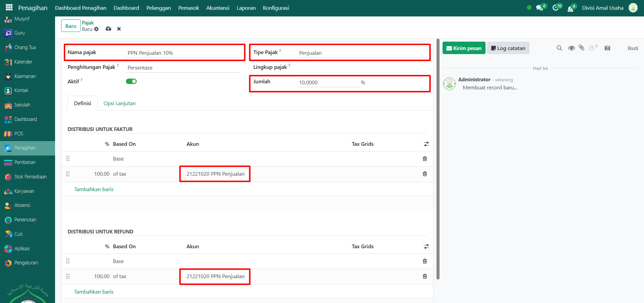Open the Penghitungan Pajak dropdown

click(183, 68)
